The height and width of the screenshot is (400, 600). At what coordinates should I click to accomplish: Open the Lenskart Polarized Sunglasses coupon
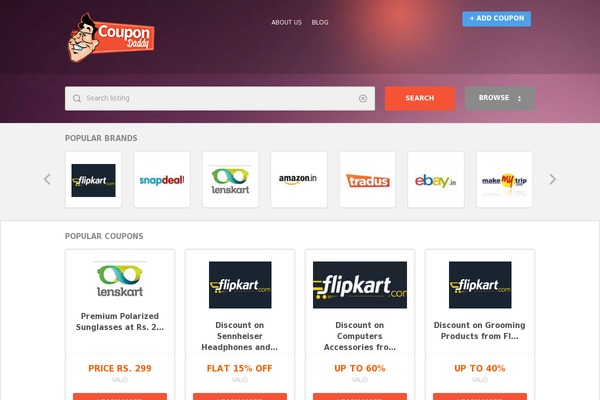pos(120,322)
